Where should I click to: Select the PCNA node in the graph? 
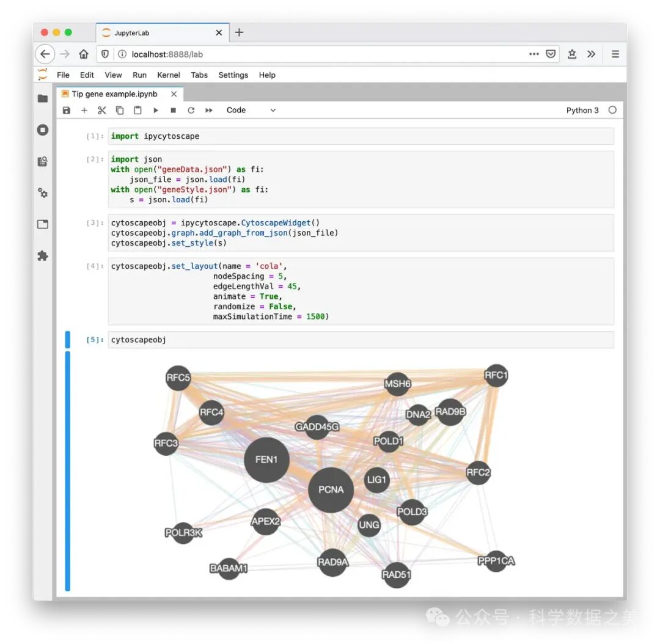[x=331, y=490]
